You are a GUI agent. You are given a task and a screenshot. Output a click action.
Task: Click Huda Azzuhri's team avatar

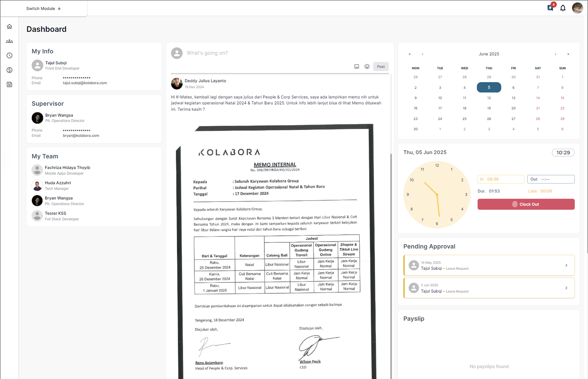click(37, 185)
